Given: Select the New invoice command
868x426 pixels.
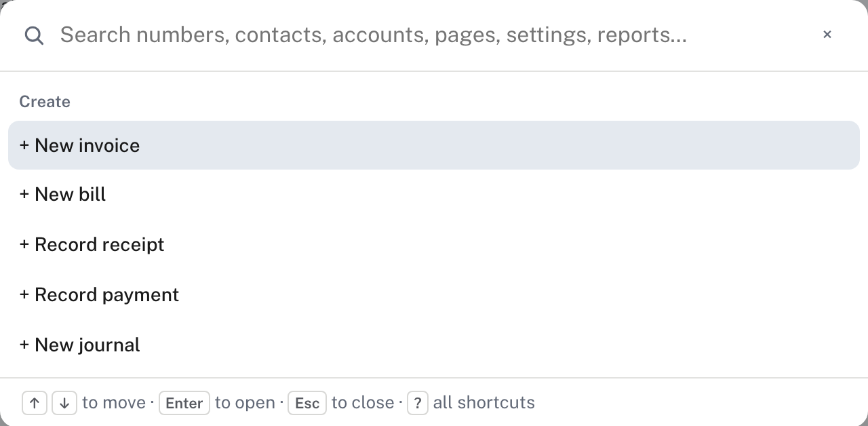Looking at the screenshot, I should pyautogui.click(x=434, y=145).
